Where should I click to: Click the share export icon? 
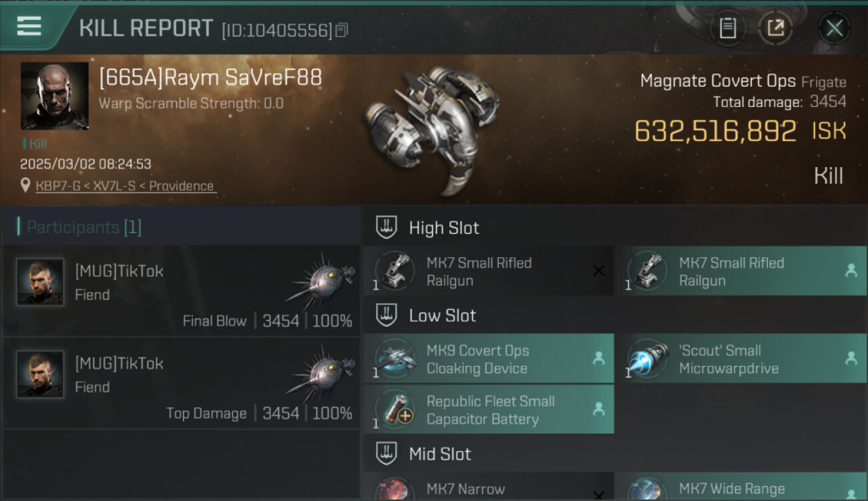(775, 28)
